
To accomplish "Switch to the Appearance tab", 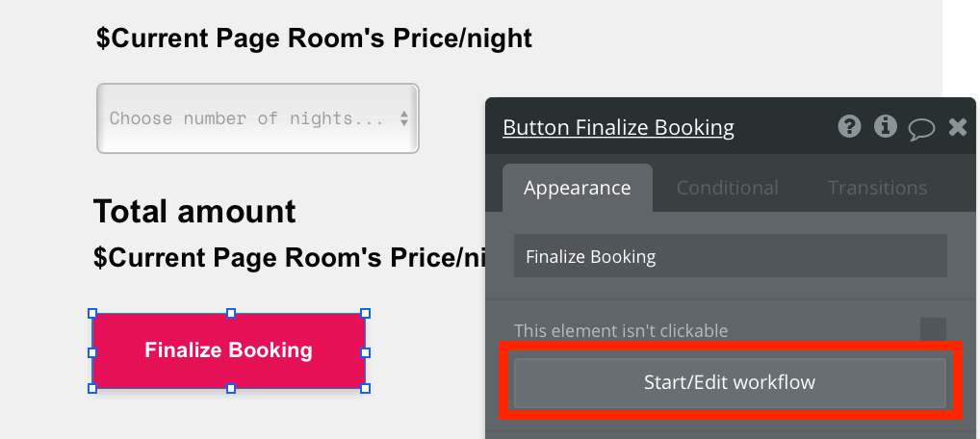I will point(577,188).
